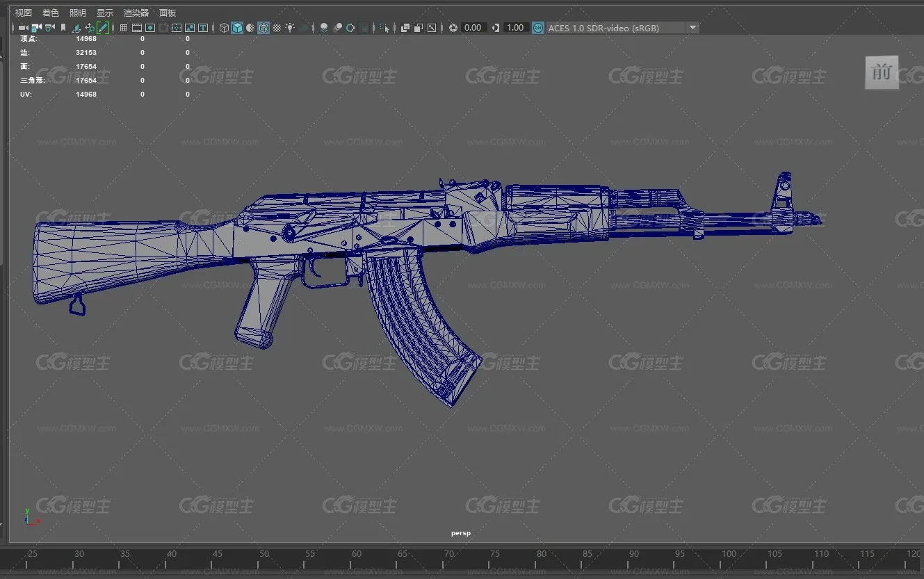924x579 pixels.
Task: Click the Gamma reset icon
Action: pos(496,28)
